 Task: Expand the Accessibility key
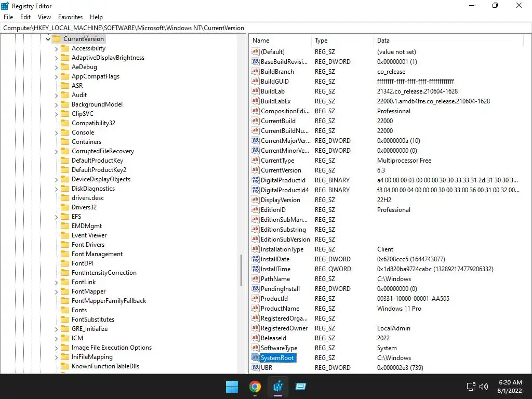pyautogui.click(x=56, y=48)
